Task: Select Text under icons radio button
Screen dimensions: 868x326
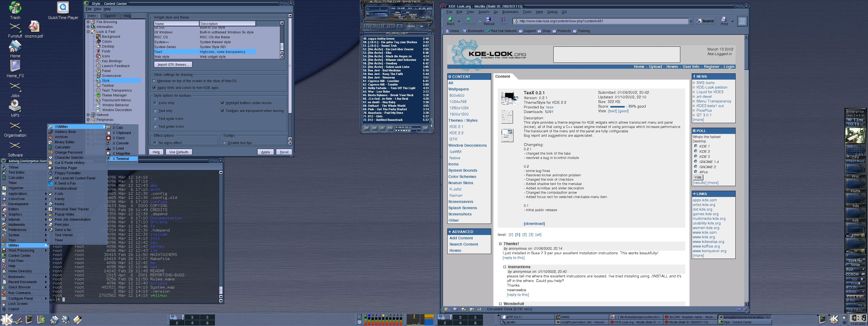Action: (x=155, y=127)
